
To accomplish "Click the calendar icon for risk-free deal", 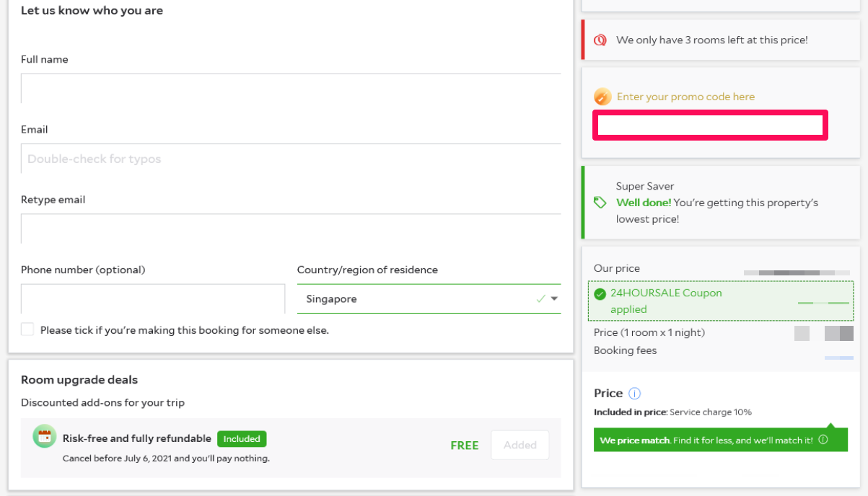I will coord(45,436).
